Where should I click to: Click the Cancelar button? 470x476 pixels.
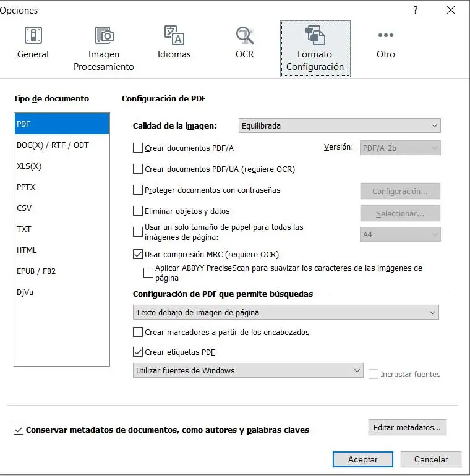pyautogui.click(x=431, y=459)
